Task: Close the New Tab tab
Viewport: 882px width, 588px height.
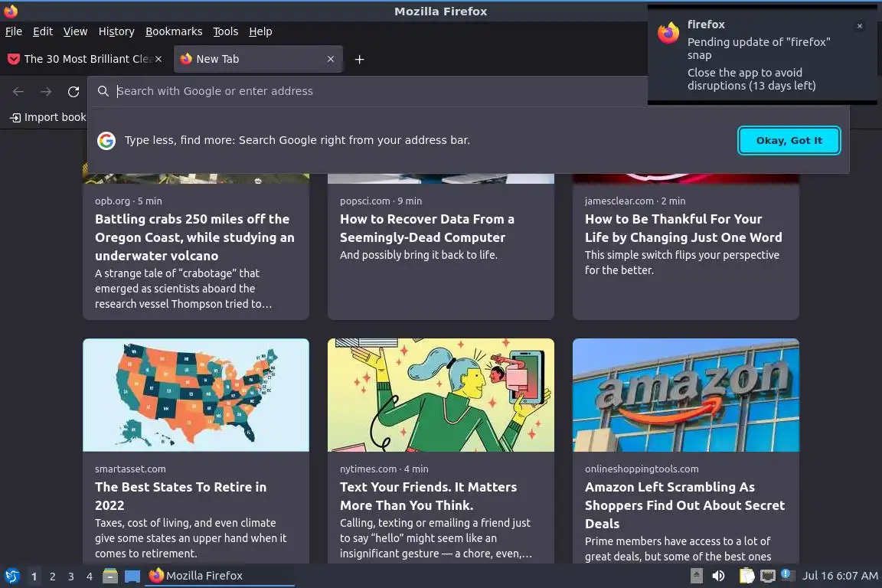Action: [331, 59]
